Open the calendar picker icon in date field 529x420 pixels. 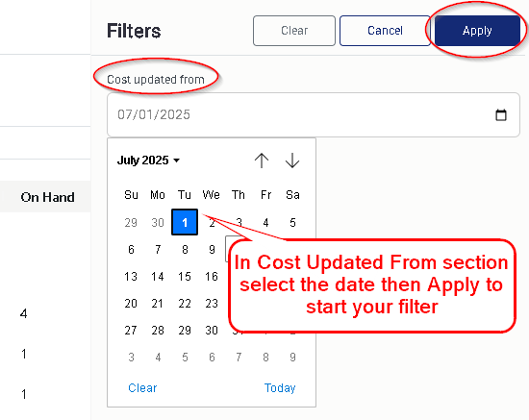[501, 115]
